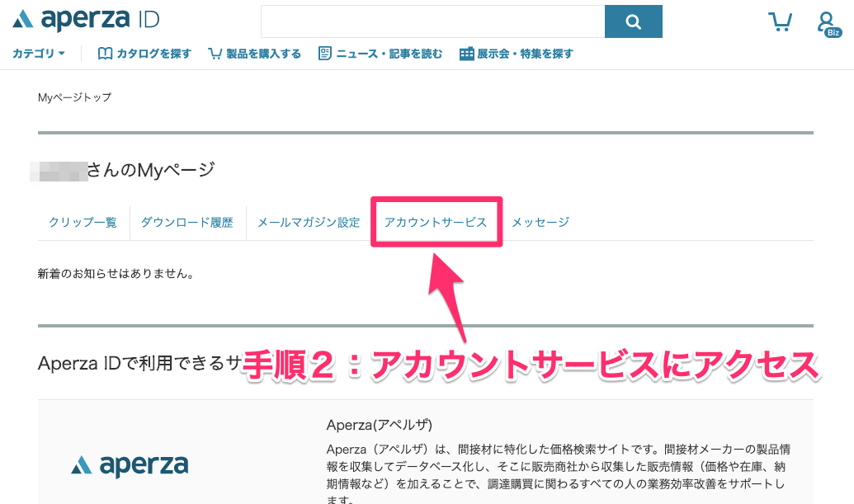
Task: Click the search magnifier icon
Action: point(633,21)
